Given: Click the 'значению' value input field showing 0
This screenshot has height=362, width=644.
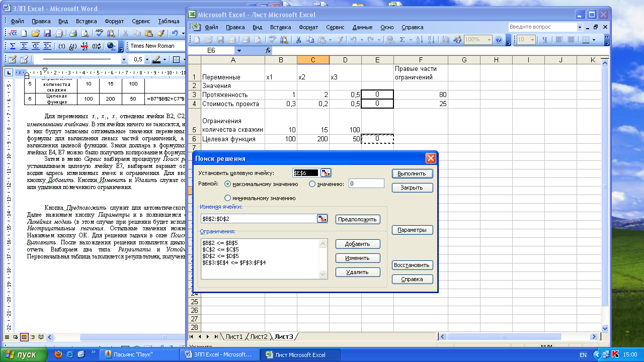Looking at the screenshot, I should (x=366, y=184).
